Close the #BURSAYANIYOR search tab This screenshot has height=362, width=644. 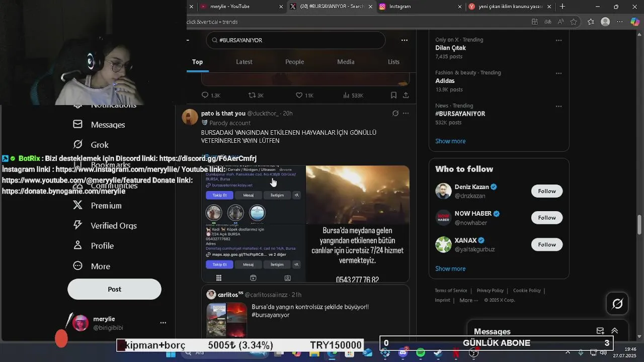tap(370, 7)
